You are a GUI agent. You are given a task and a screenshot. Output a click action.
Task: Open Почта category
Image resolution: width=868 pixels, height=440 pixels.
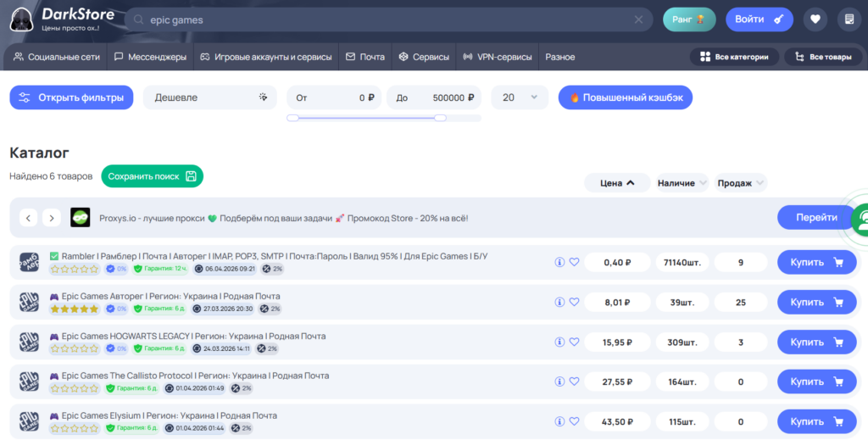(x=364, y=57)
